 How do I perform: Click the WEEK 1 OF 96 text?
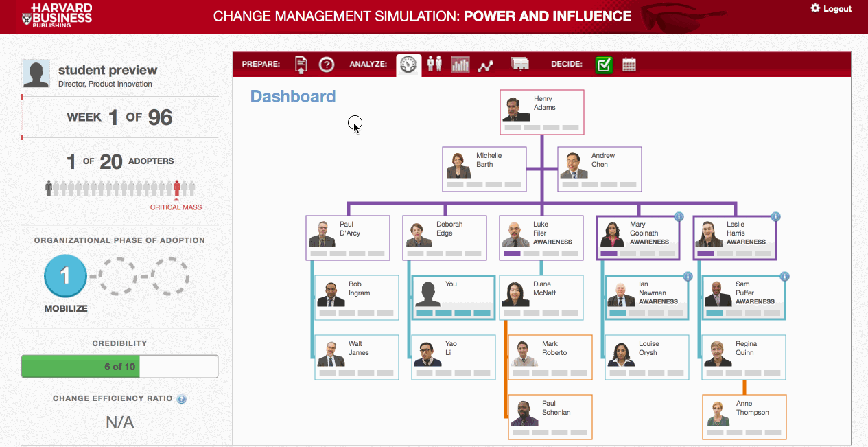(x=119, y=117)
